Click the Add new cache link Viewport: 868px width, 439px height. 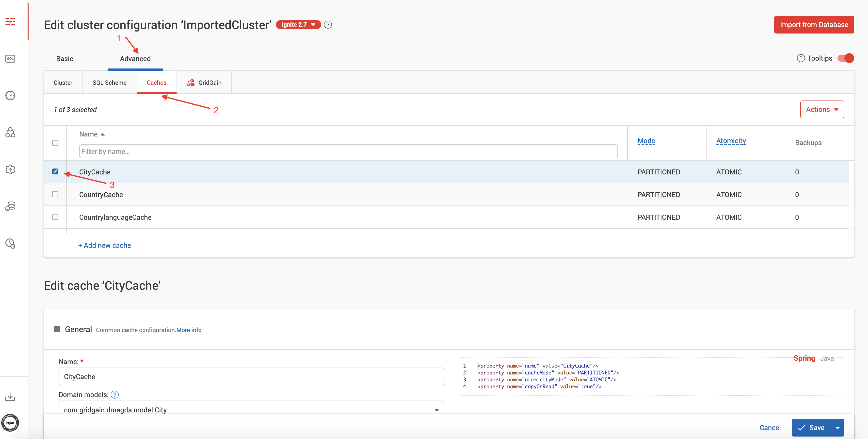coord(104,245)
